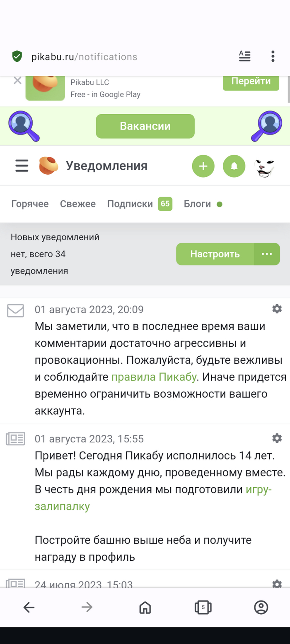The image size is (290, 644).
Task: Click the Pikabu donut logo
Action: point(48,166)
